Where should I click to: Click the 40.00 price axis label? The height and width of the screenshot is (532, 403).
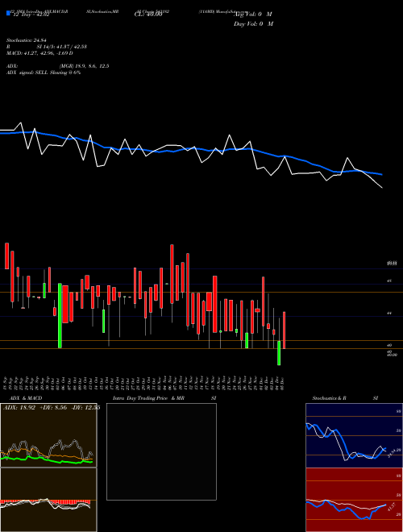click(392, 355)
